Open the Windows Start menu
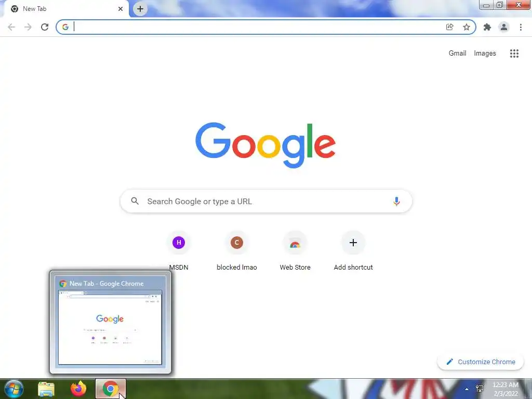The width and height of the screenshot is (532, 399). coord(14,389)
